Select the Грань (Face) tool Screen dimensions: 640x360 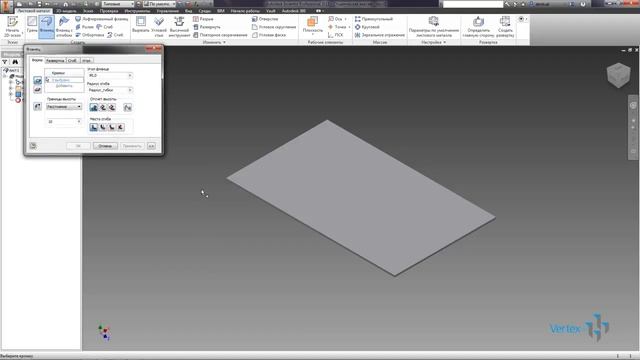pyautogui.click(x=32, y=25)
